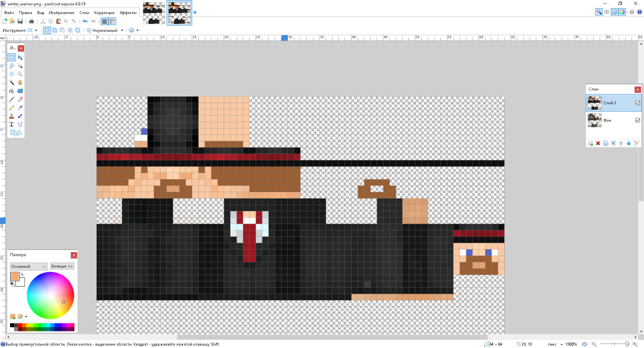The height and width of the screenshot is (348, 644).
Task: Click the primary color swatch
Action: pos(15,276)
